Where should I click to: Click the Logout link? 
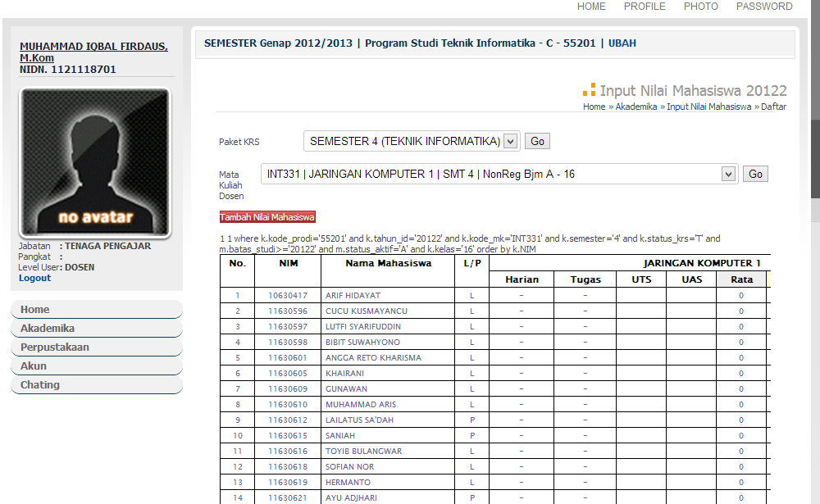tap(35, 278)
